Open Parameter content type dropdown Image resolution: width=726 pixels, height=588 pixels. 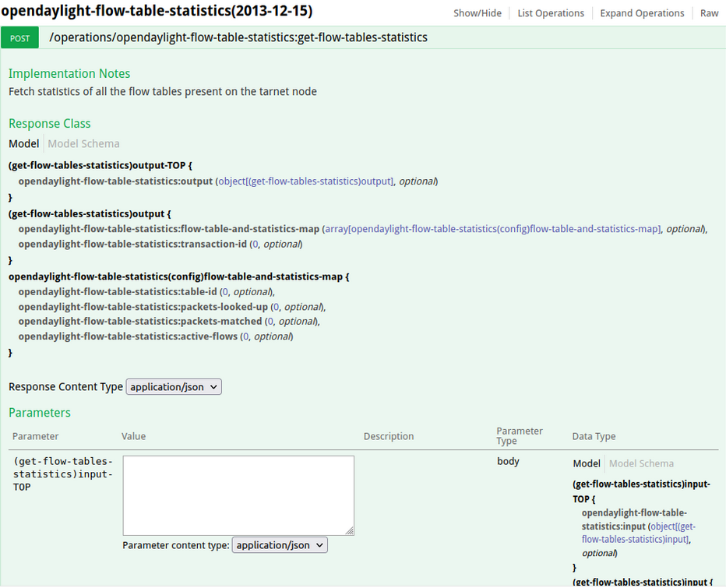point(280,545)
